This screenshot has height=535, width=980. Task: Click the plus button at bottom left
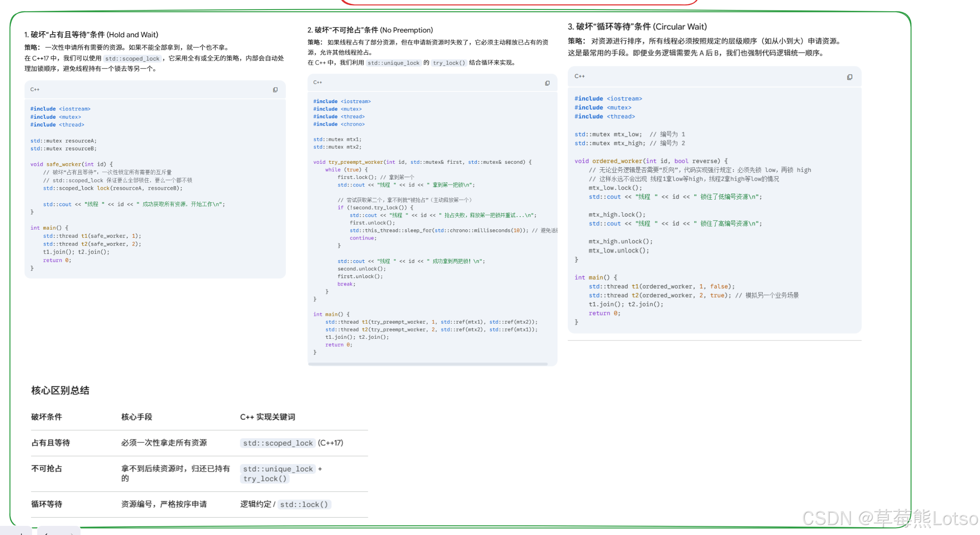tap(21, 532)
